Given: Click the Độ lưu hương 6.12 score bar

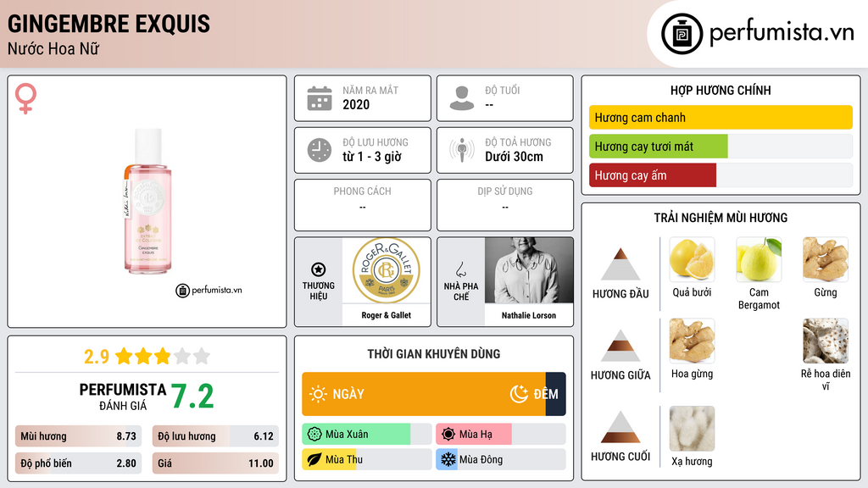Looking at the screenshot, I should coord(215,436).
